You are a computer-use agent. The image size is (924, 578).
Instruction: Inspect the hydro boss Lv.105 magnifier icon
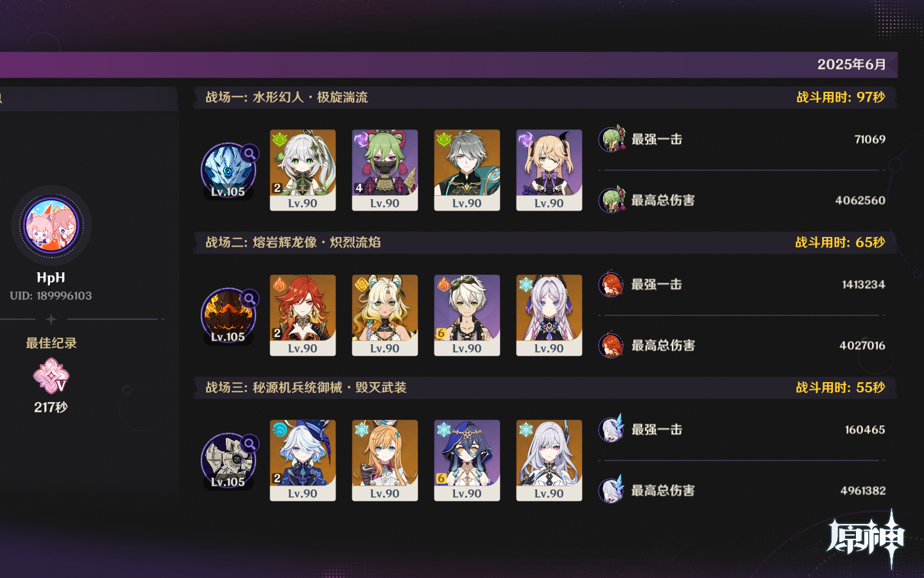(250, 153)
